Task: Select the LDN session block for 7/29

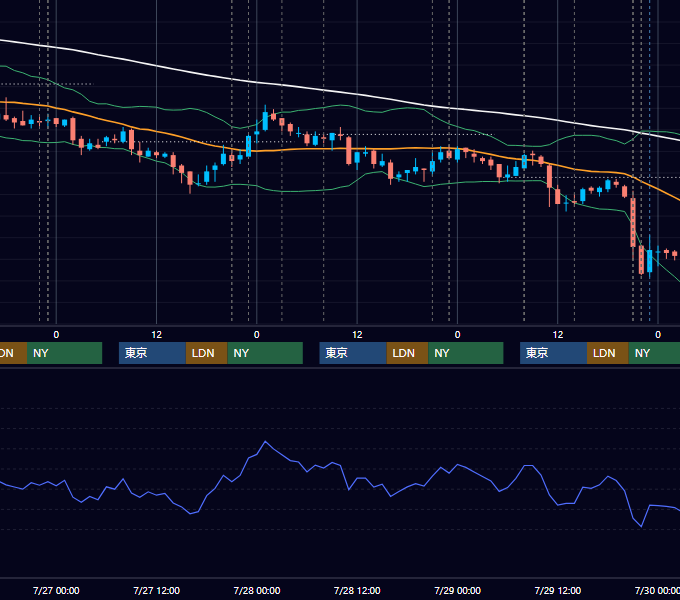Action: pyautogui.click(x=608, y=353)
